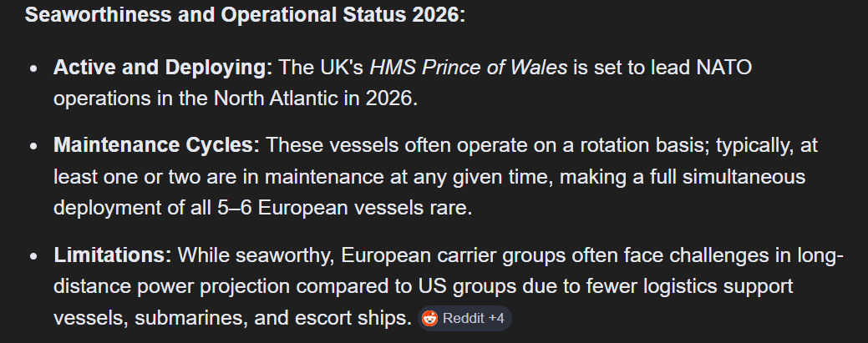Click the bullet point before Maintenance Cycles
This screenshot has width=868, height=343.
[x=34, y=147]
